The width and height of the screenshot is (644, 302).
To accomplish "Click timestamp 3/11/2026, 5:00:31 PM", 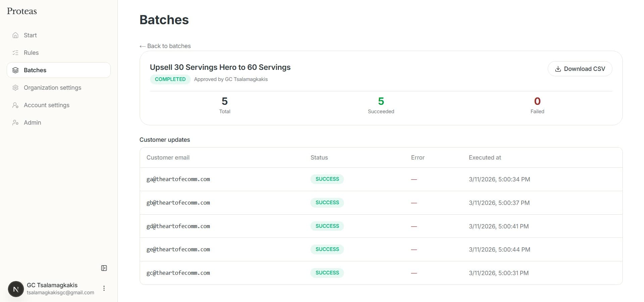I will point(499,273).
